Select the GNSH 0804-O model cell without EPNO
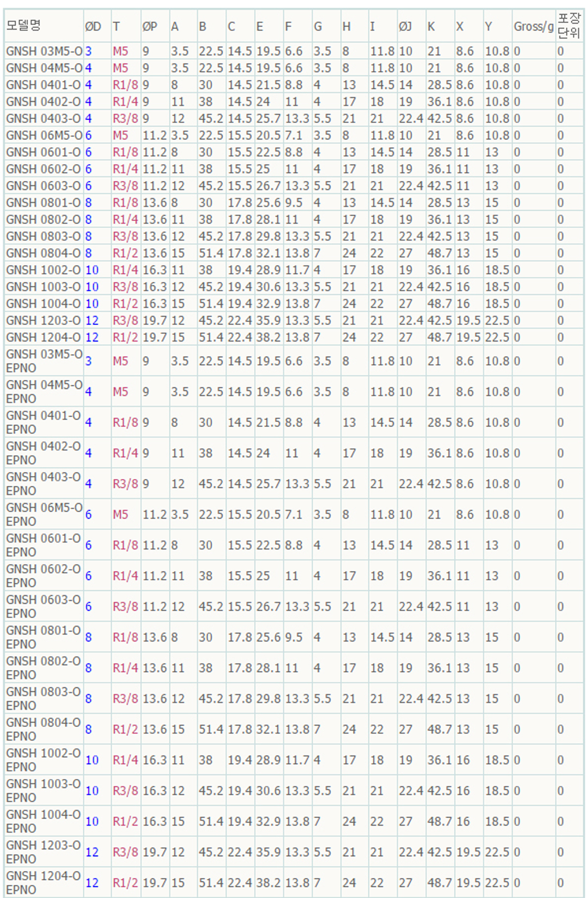This screenshot has height=898, width=588. tap(43, 253)
